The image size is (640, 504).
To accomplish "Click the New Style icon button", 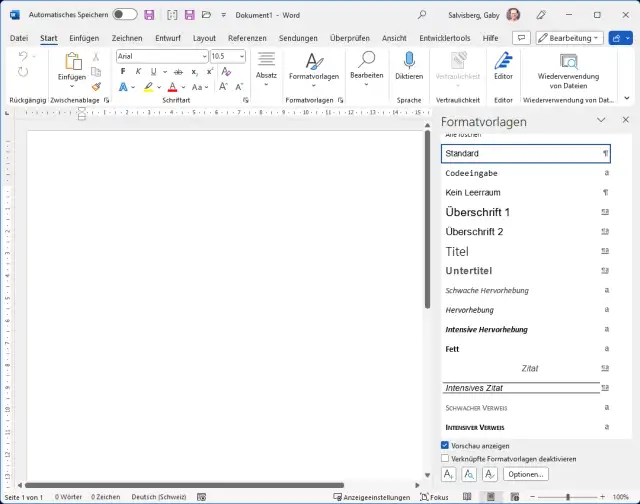I will point(449,474).
